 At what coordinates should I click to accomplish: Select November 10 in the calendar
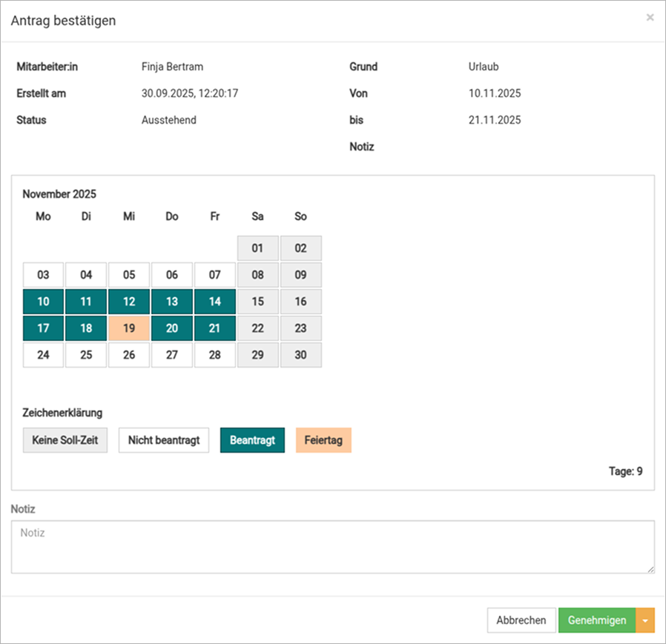tap(44, 302)
